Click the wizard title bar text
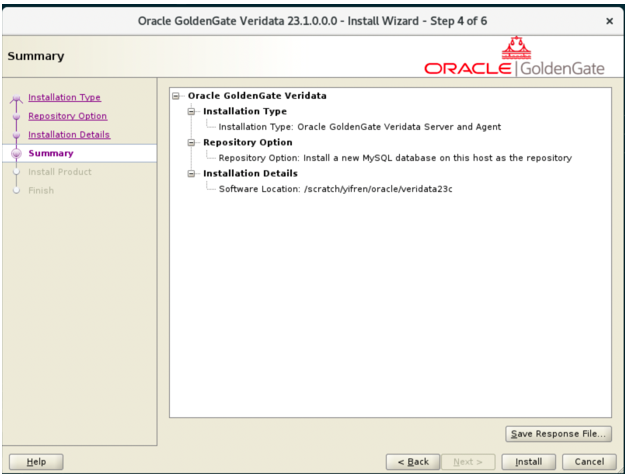 pyautogui.click(x=312, y=21)
